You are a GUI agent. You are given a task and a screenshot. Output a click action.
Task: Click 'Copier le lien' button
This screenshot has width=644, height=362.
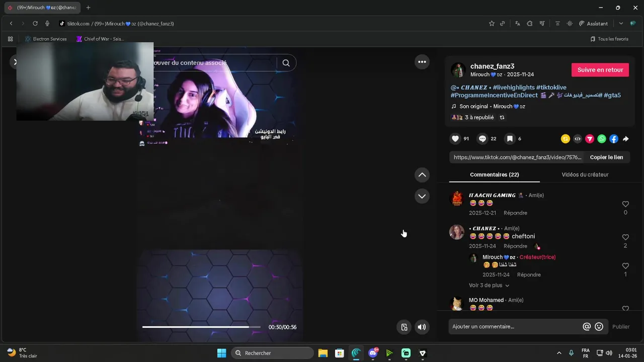click(606, 157)
